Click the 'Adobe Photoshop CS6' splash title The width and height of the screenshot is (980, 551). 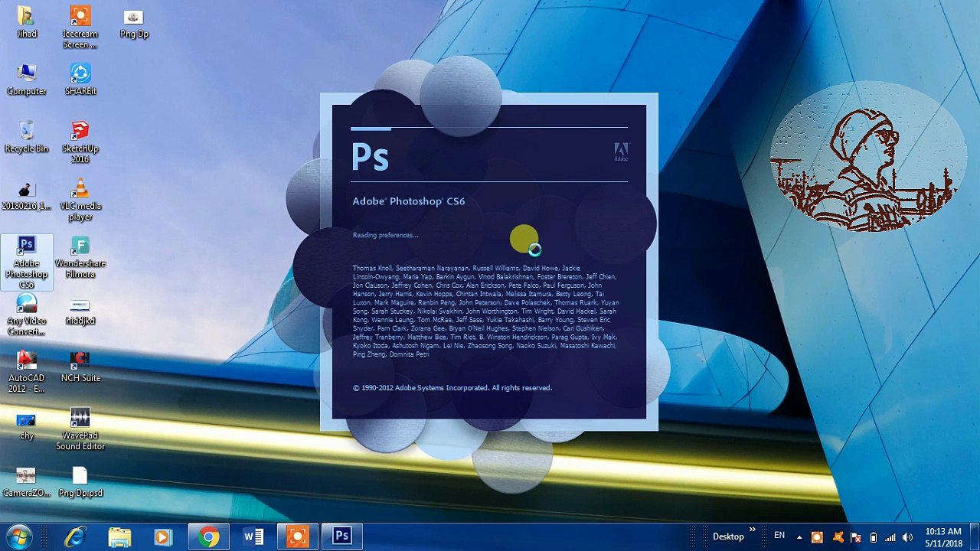click(409, 201)
